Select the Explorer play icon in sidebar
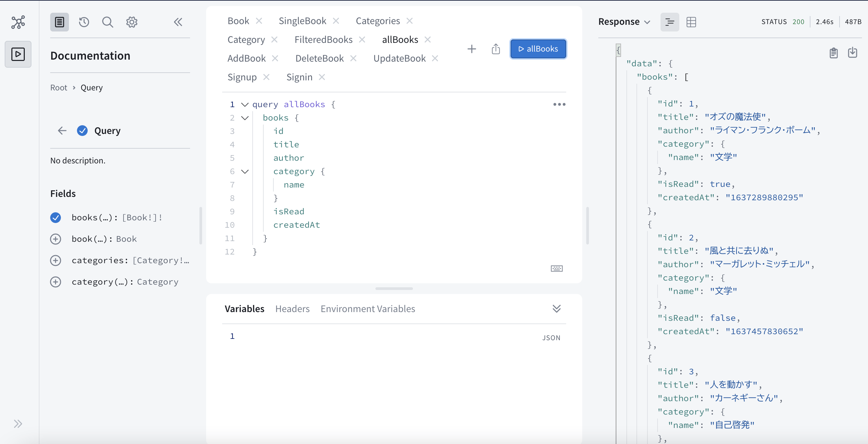This screenshot has width=868, height=444. point(18,54)
